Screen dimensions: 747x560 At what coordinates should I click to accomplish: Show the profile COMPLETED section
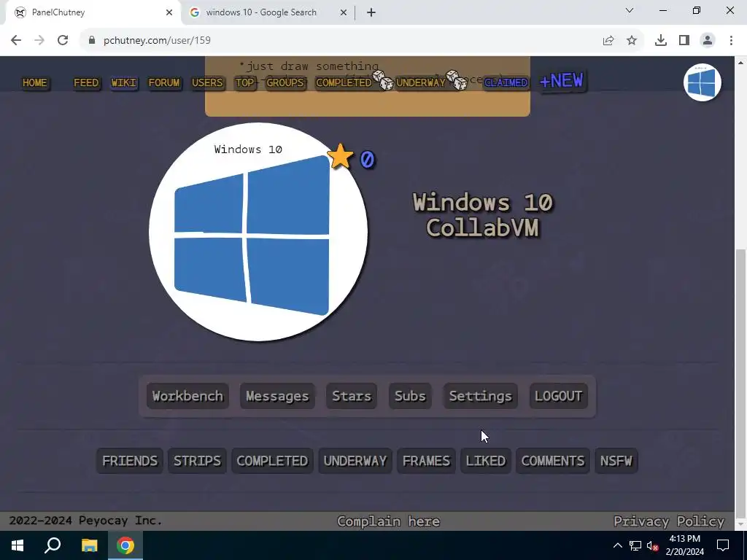pyautogui.click(x=273, y=461)
